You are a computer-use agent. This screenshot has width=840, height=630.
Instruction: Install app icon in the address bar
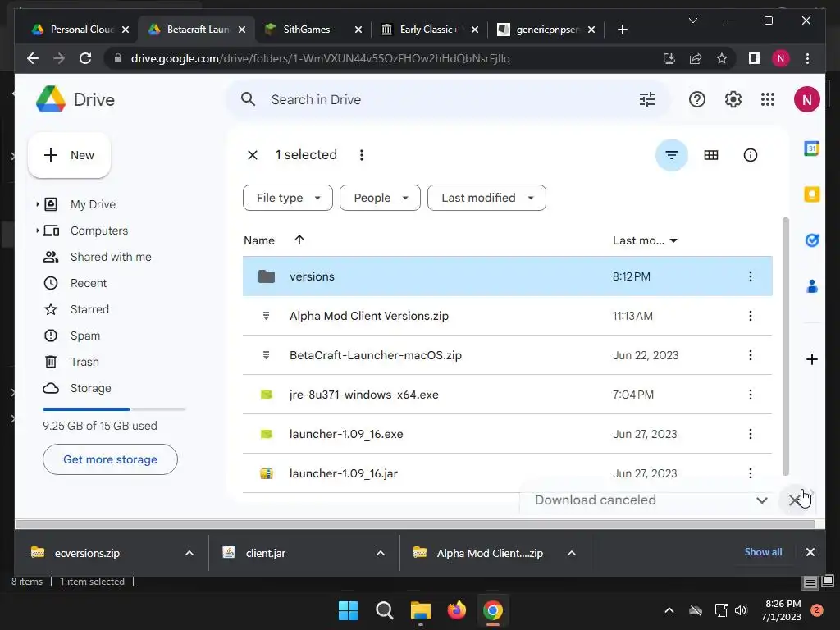[x=669, y=58]
